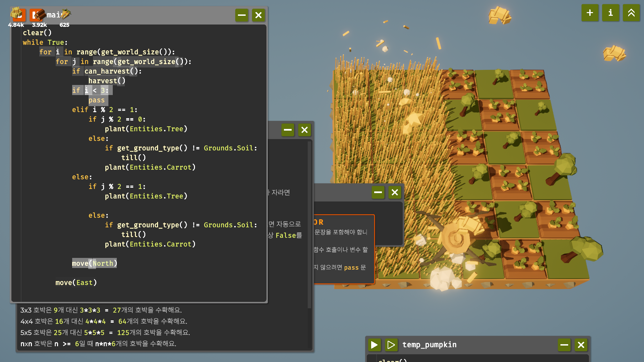Click the wood logs resource icon
The image size is (644, 362).
38,15
